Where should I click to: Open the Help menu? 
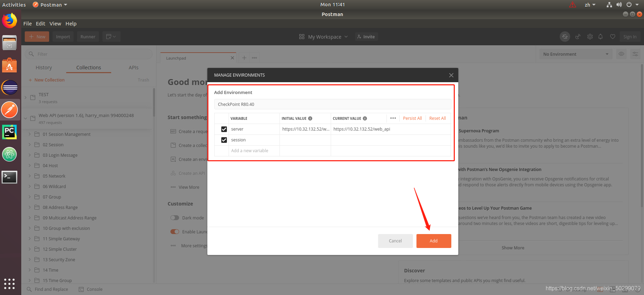click(71, 24)
